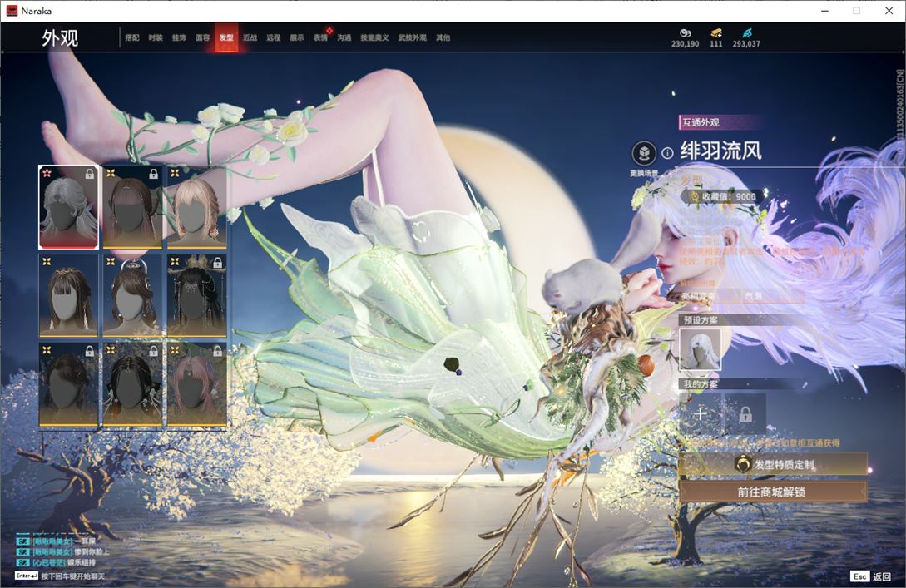Click the teal feather currency icon
Viewport: 906px width, 588px height.
[x=746, y=33]
